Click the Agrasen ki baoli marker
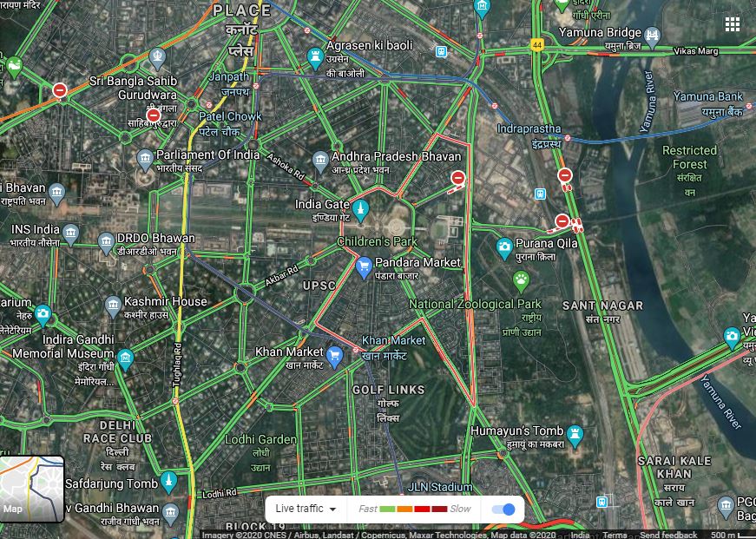Screen dimensions: 756x539 click(315, 58)
